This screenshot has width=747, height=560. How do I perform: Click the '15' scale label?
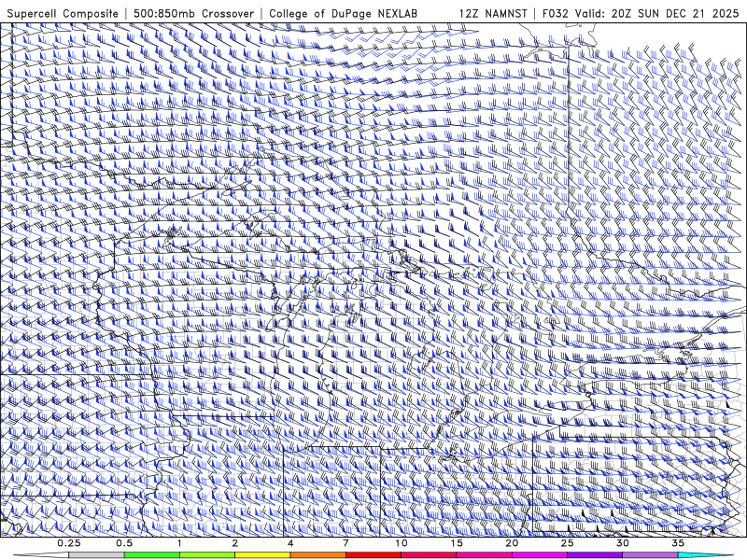click(457, 543)
